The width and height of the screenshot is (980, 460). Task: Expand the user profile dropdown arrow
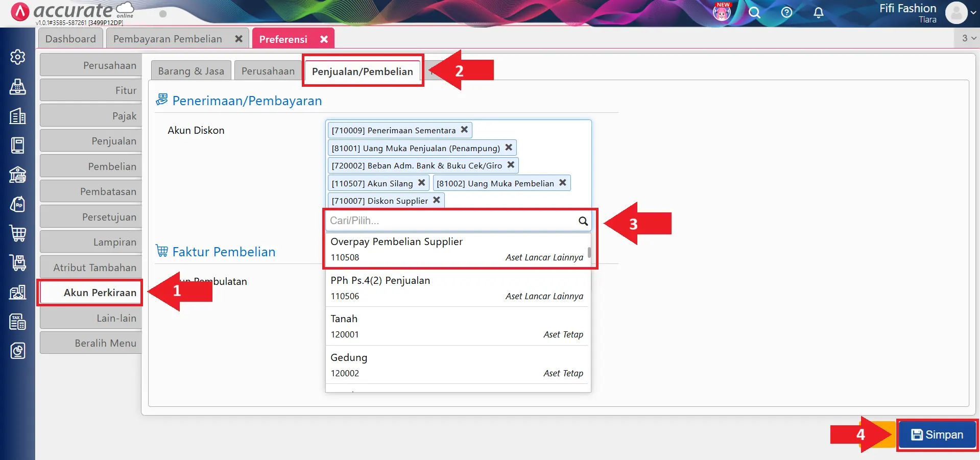tap(973, 13)
